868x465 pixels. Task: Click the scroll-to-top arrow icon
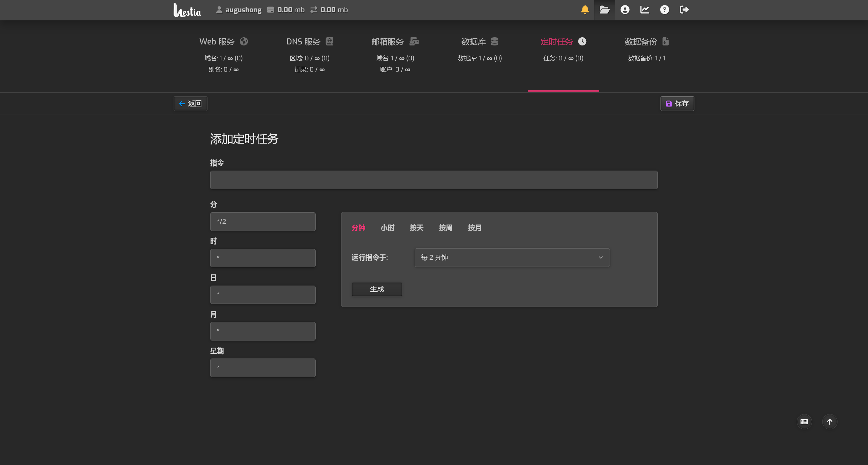tap(830, 422)
